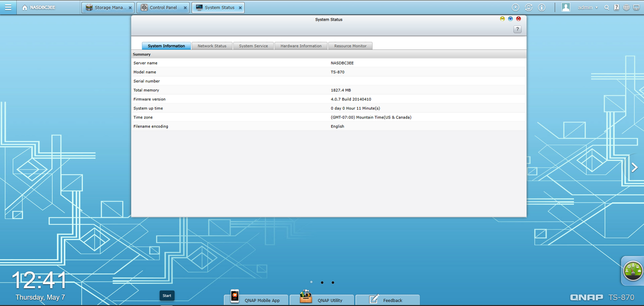Click the Mountain Time zone value
This screenshot has height=306, width=644.
(371, 117)
